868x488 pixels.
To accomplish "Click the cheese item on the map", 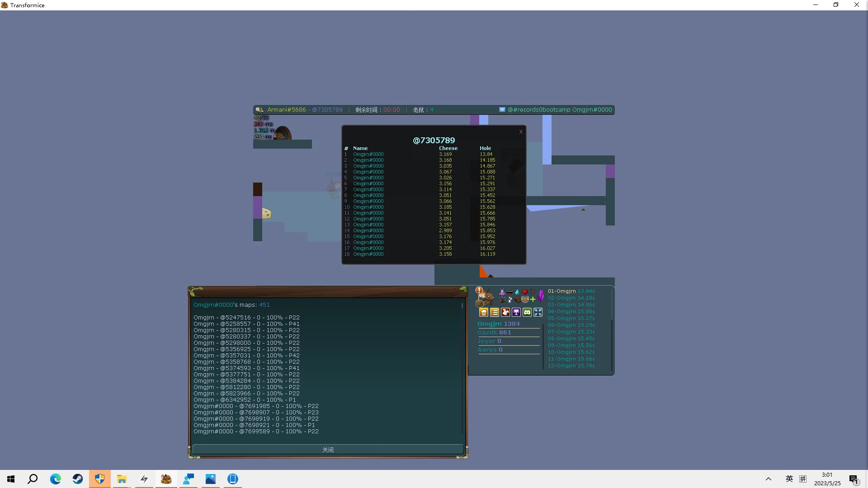I will pos(267,214).
